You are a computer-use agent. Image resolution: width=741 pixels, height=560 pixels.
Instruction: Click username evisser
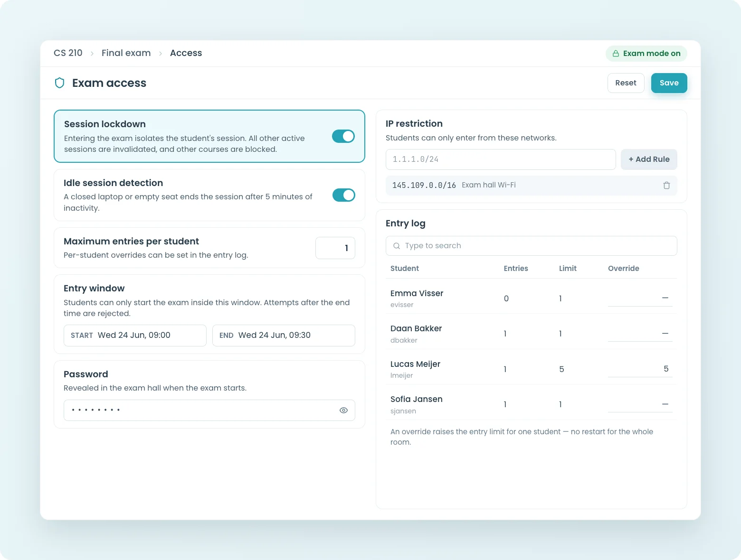[x=402, y=305]
